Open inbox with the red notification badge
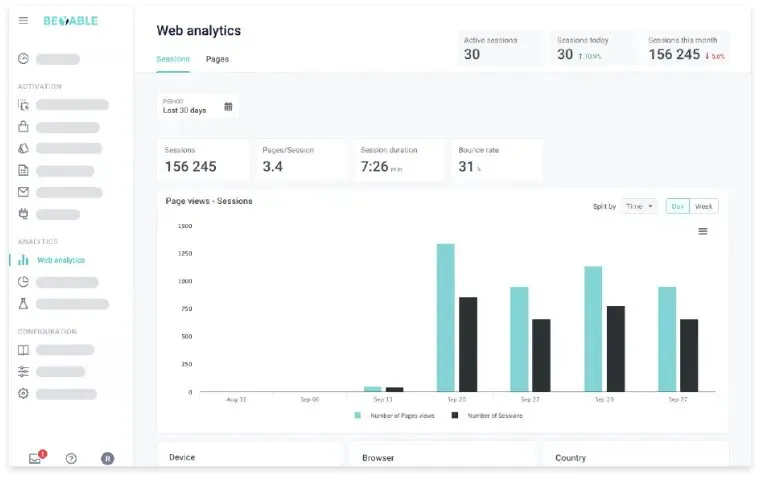 [x=36, y=458]
